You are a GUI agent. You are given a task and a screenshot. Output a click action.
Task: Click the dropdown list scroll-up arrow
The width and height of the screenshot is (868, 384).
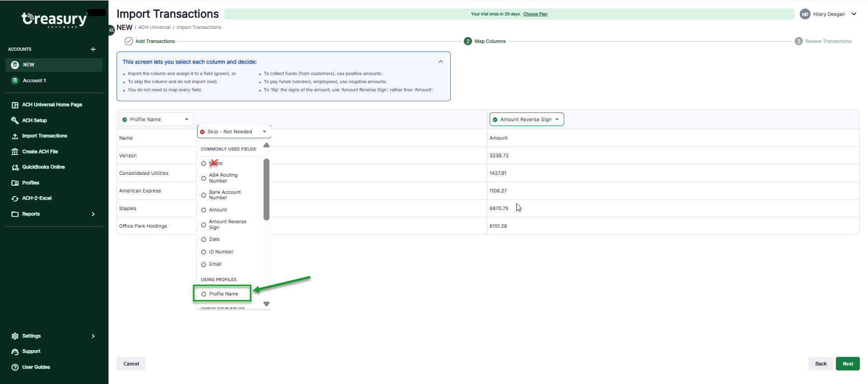pyautogui.click(x=266, y=145)
